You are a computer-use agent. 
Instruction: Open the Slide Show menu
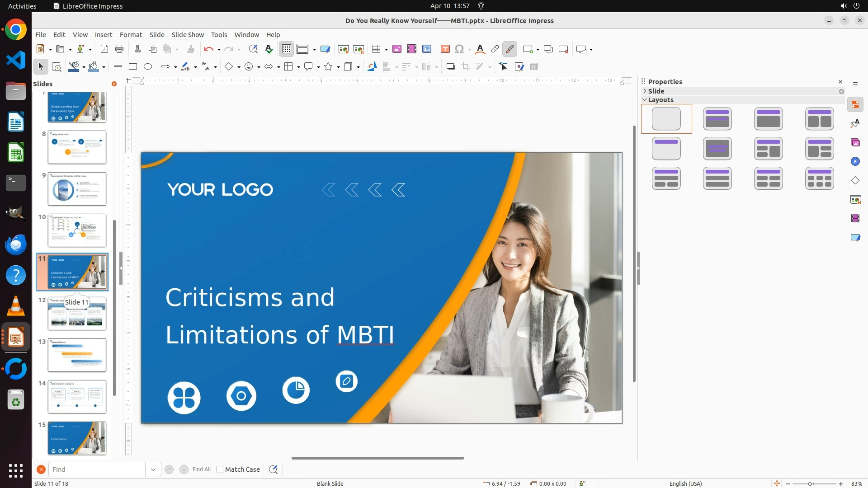pyautogui.click(x=188, y=35)
